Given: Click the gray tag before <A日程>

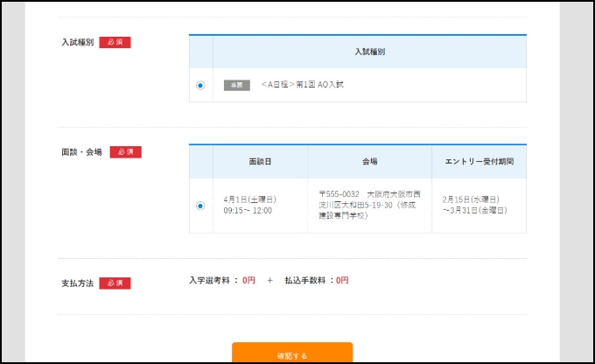Looking at the screenshot, I should click(236, 85).
